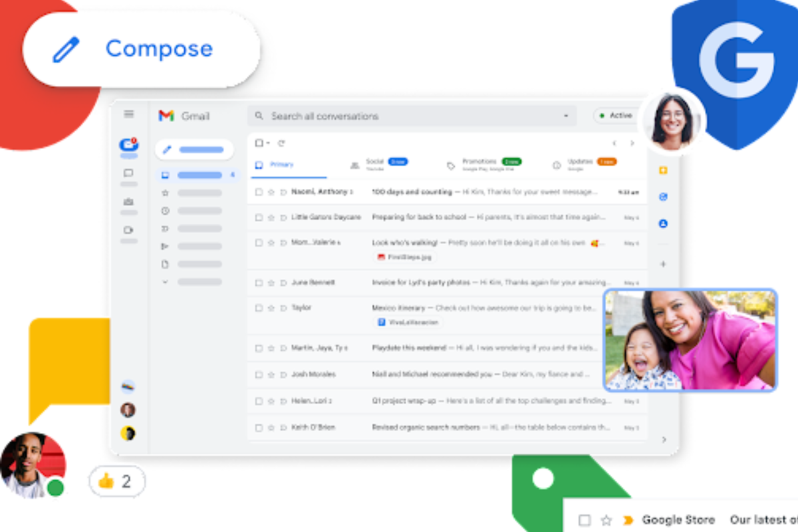The height and width of the screenshot is (532, 798).
Task: Open Chat in the left rail
Action: (128, 173)
